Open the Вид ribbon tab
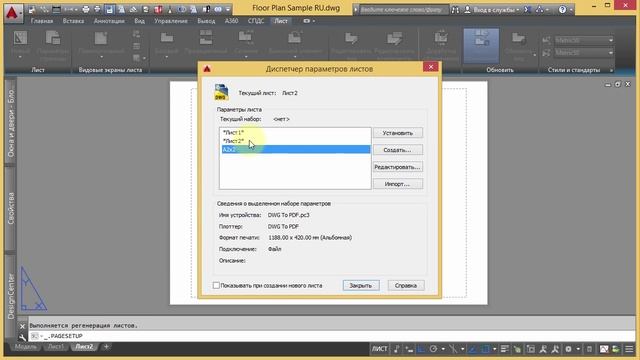The image size is (640, 360). click(140, 21)
